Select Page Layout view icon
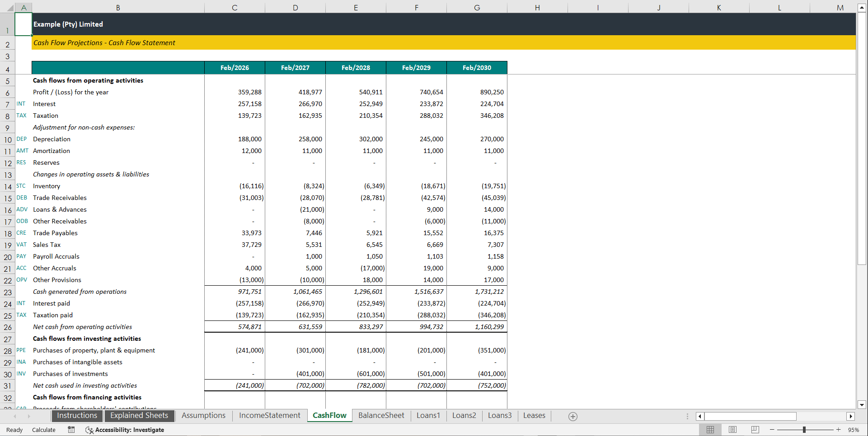The image size is (868, 436). (732, 430)
